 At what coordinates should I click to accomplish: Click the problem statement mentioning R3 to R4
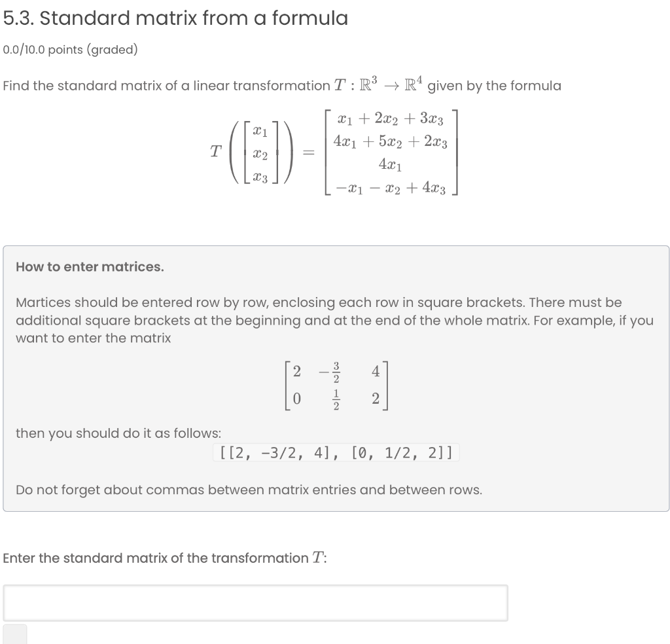click(281, 84)
